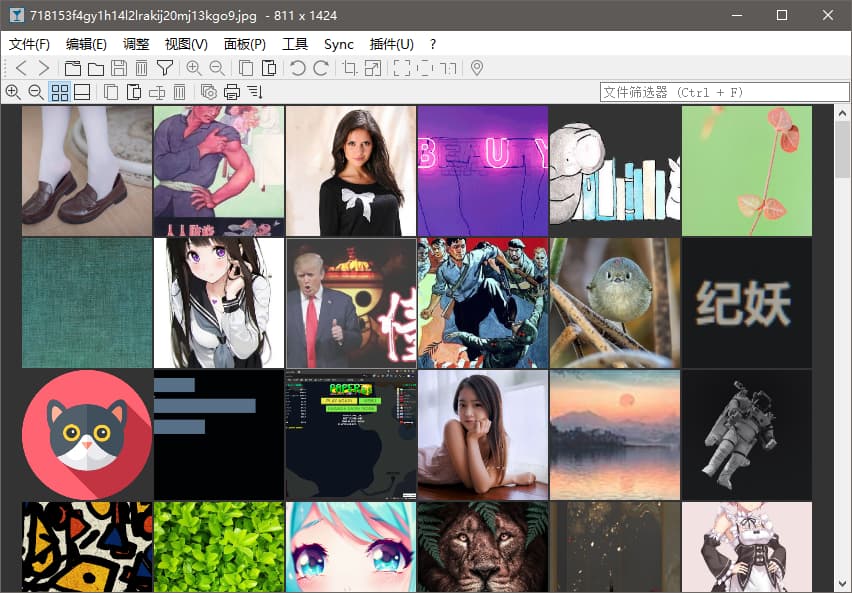Rotate image counterclockwise
Viewport: 852px width, 593px height.
pyautogui.click(x=297, y=68)
